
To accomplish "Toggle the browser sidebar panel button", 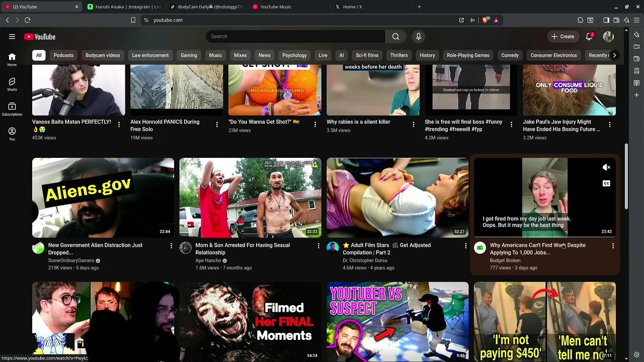I will coord(606,20).
